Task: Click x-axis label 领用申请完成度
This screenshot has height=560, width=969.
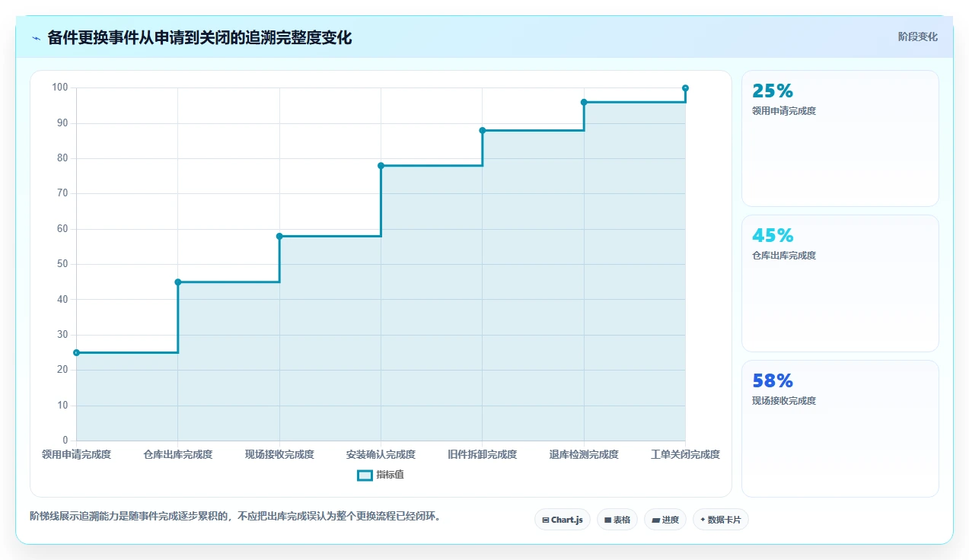Action: click(76, 454)
